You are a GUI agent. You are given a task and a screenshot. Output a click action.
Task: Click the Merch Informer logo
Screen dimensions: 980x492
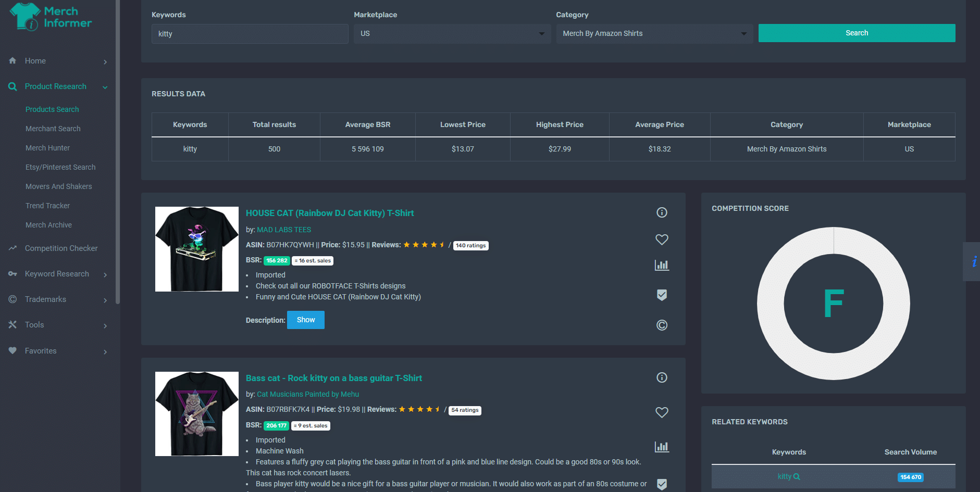click(x=51, y=17)
